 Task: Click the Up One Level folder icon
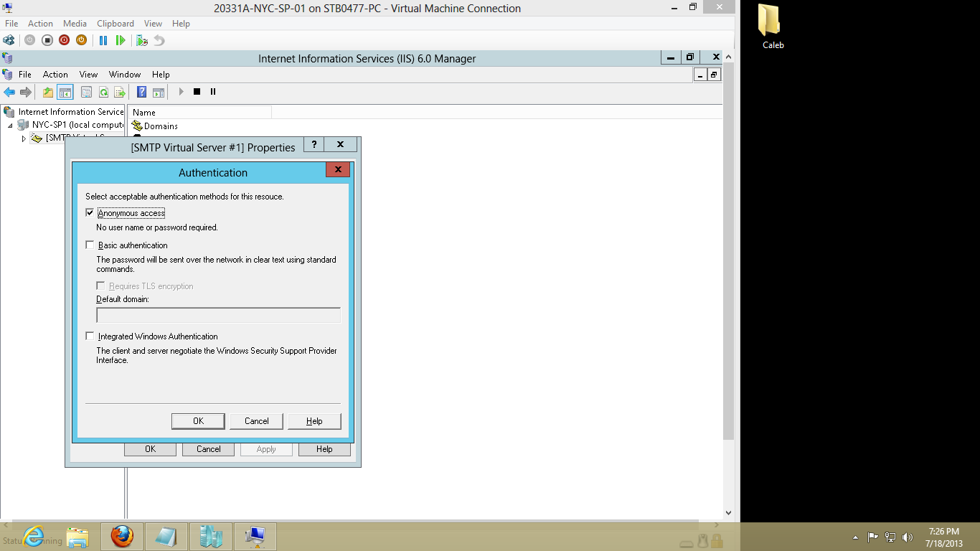(x=48, y=92)
